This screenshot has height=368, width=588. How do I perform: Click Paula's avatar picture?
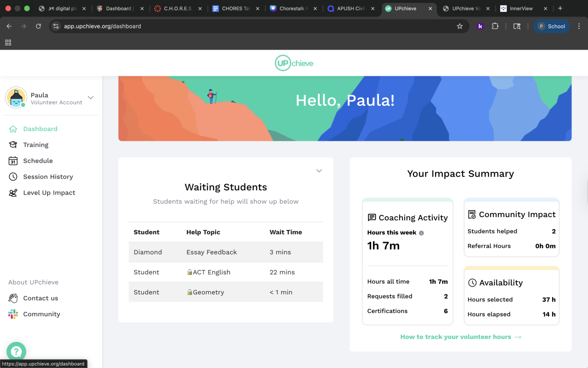16,98
